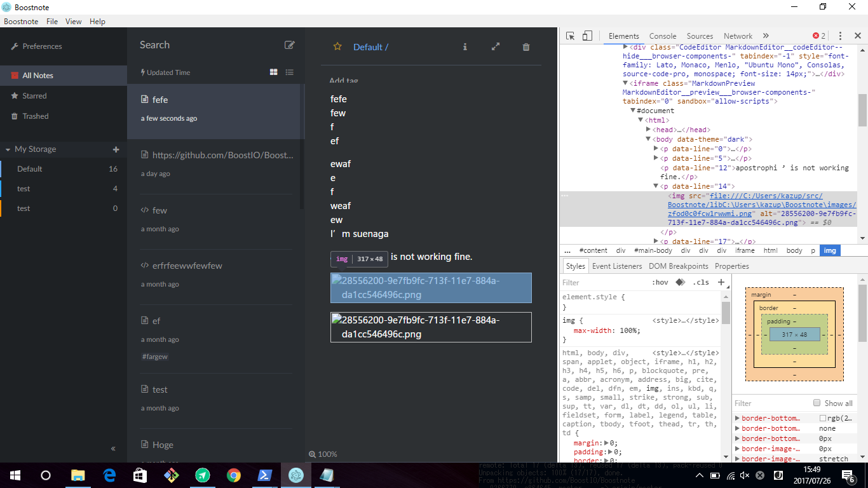This screenshot has height=488, width=868.
Task: Open the Boostnote menu
Action: [21, 21]
